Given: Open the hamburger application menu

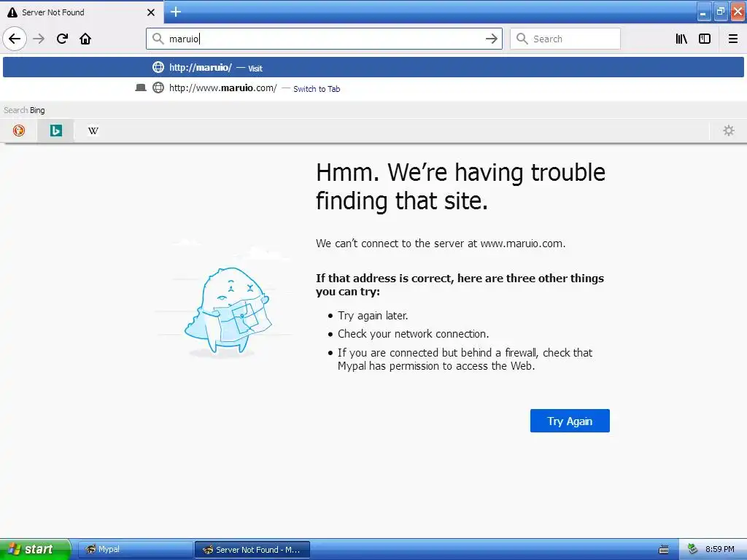Looking at the screenshot, I should [733, 39].
